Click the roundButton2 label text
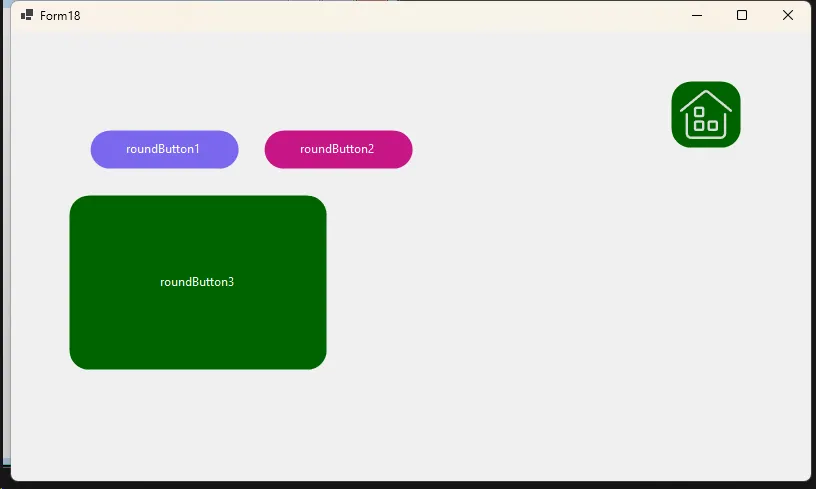Screen dimensions: 816x489 (337, 149)
